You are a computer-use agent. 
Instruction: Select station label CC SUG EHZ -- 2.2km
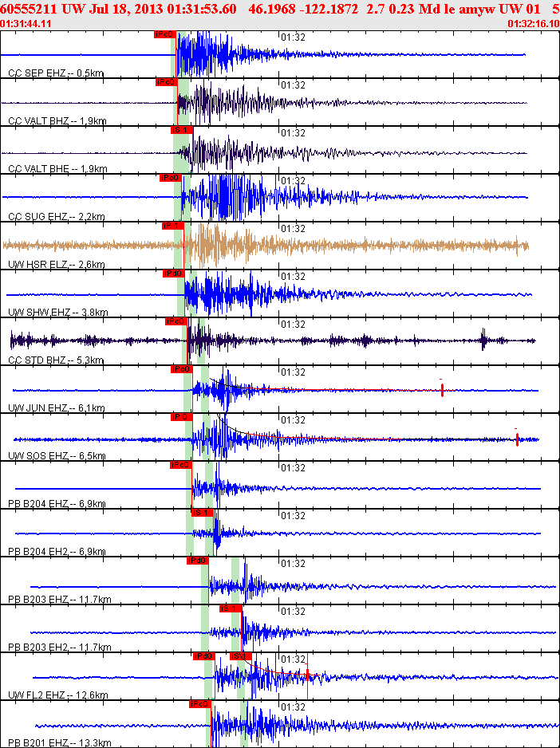coord(57,217)
